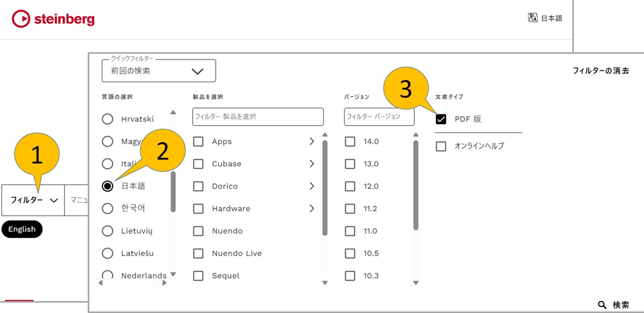Check the オンラインヘルプ checkbox
Image resolution: width=644 pixels, height=313 pixels.
click(441, 146)
